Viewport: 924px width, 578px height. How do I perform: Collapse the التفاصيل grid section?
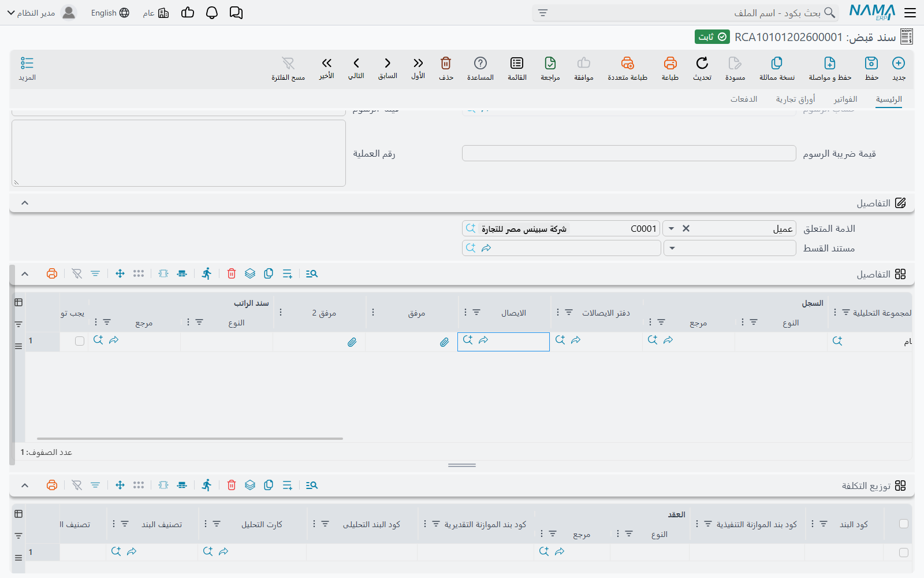pos(25,274)
